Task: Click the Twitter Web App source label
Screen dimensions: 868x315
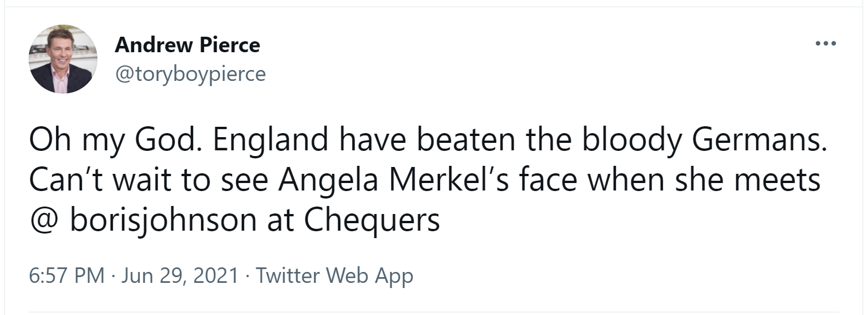Action: pyautogui.click(x=334, y=276)
